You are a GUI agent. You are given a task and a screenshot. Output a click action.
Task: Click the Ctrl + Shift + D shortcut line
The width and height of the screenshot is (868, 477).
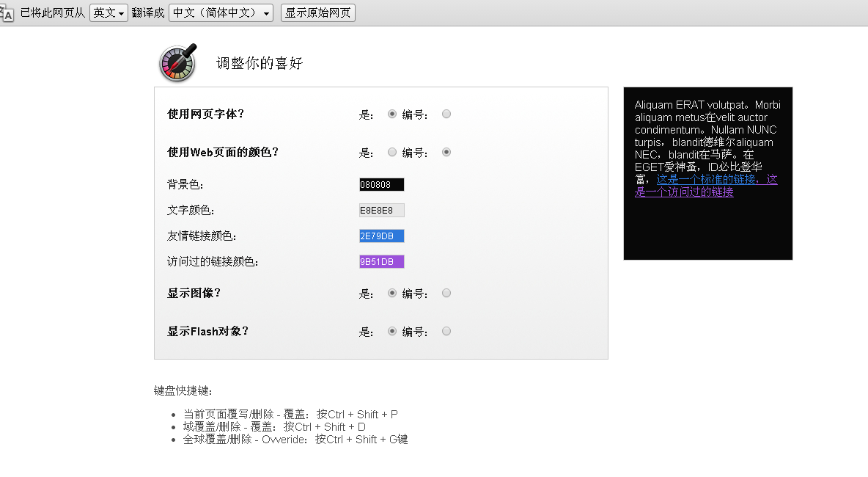(x=275, y=426)
